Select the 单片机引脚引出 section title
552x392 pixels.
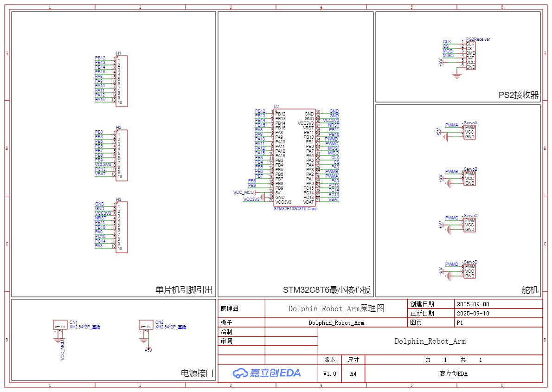coord(184,290)
